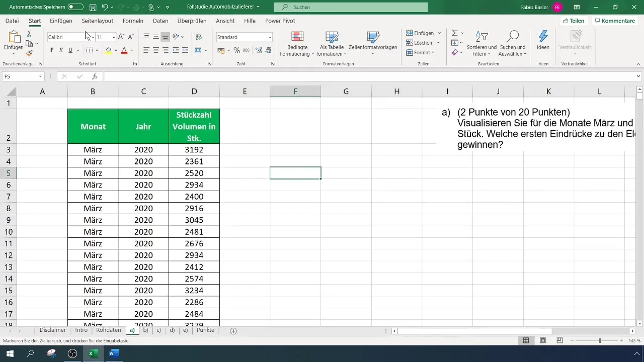This screenshot has width=644, height=362.
Task: Click the insert function fx icon
Action: pyautogui.click(x=95, y=76)
